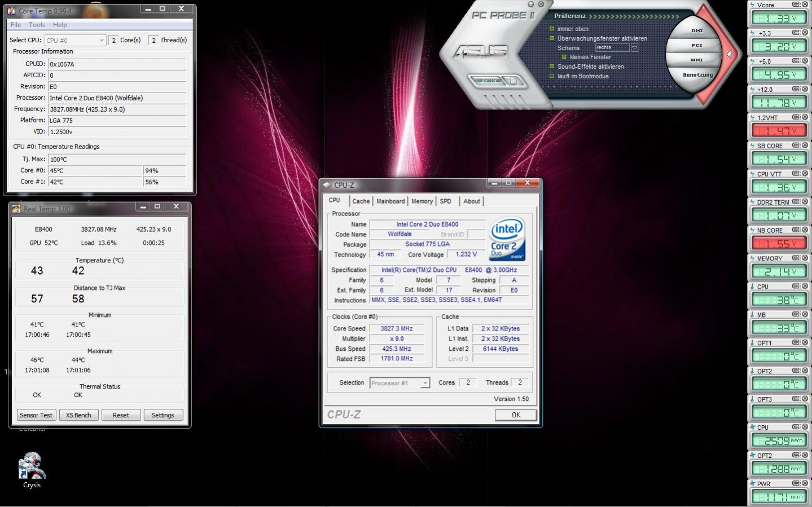Click the CPU fan 2509 RPM readout

tap(779, 441)
